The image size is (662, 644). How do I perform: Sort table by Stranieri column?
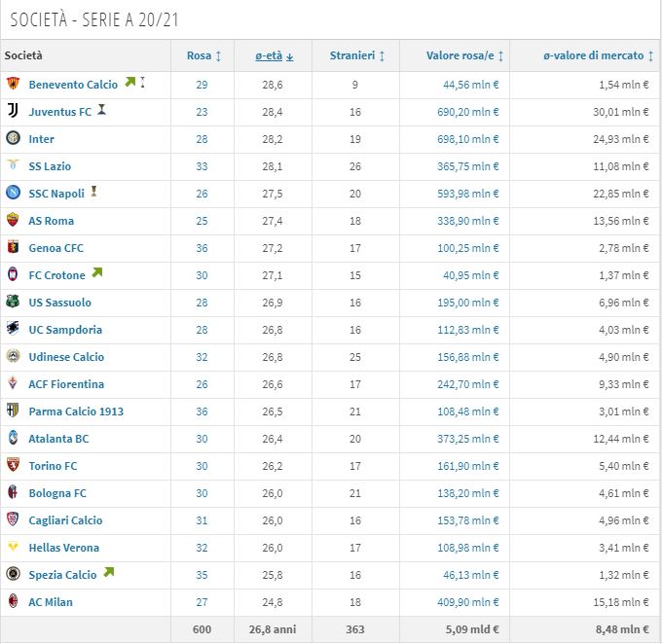click(x=356, y=56)
